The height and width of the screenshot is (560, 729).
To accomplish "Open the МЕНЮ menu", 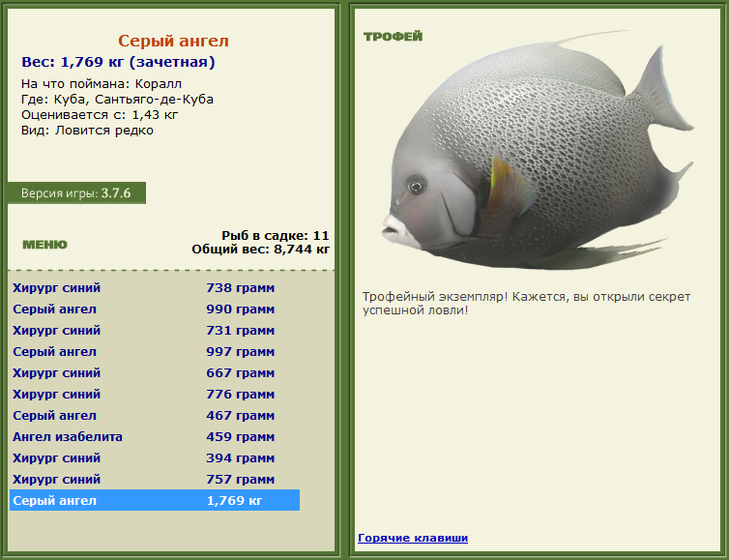I will point(45,245).
